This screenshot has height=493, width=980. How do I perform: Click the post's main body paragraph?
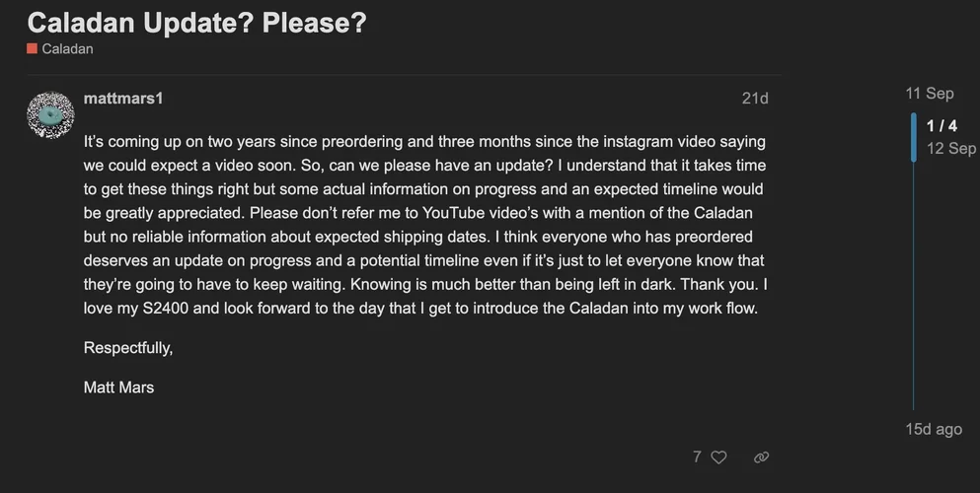click(424, 225)
